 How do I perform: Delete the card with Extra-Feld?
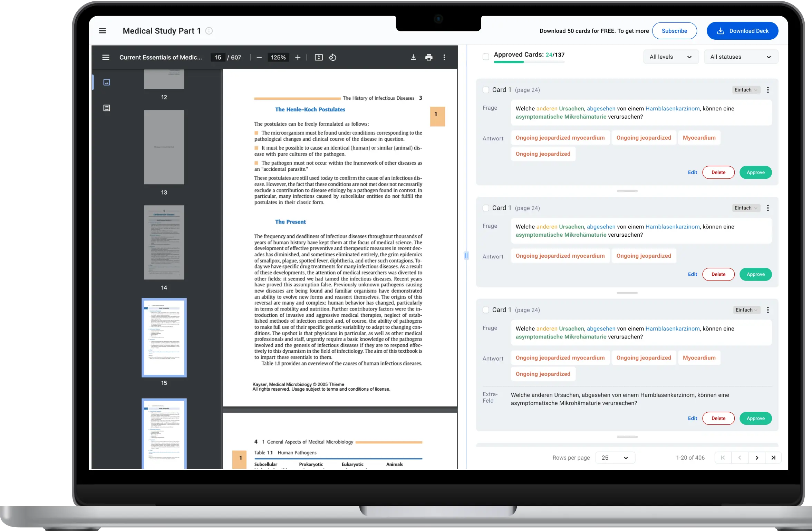718,418
